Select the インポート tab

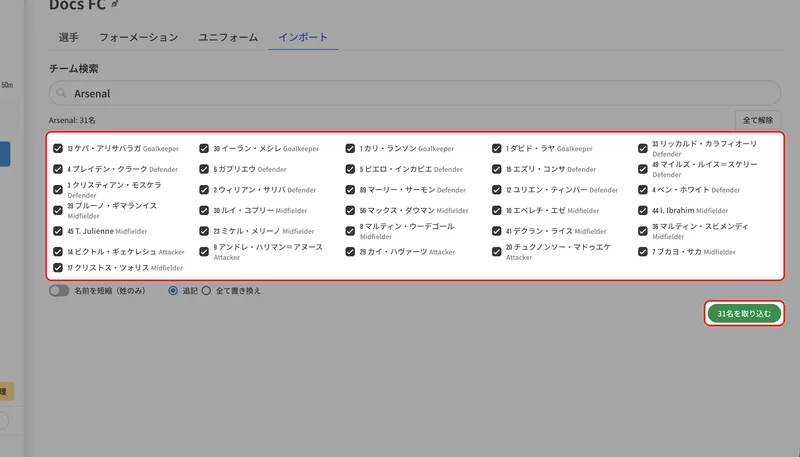click(x=303, y=37)
